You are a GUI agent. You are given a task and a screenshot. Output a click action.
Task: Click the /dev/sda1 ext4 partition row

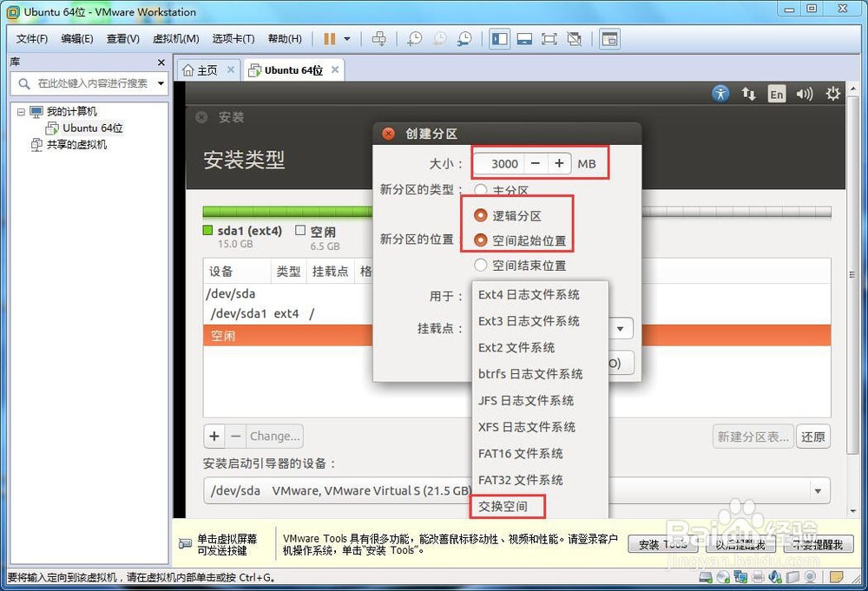[288, 314]
